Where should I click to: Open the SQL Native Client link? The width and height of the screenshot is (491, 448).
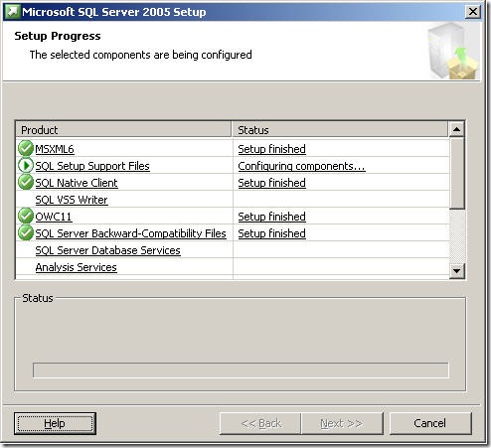coord(77,183)
